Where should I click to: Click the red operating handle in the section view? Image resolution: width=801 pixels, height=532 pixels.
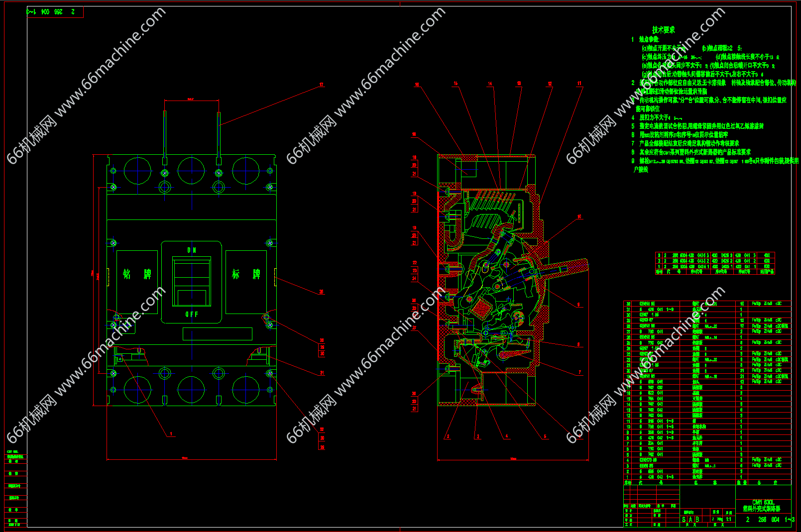coord(567,268)
